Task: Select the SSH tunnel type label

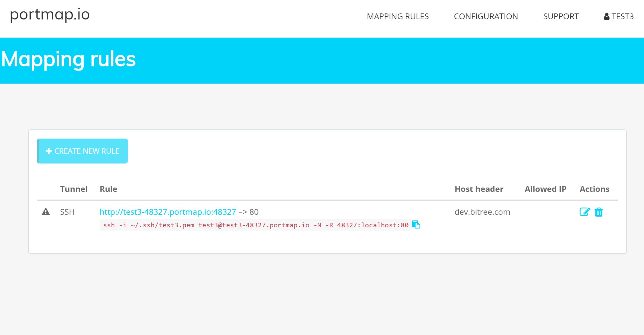Action: 67,212
